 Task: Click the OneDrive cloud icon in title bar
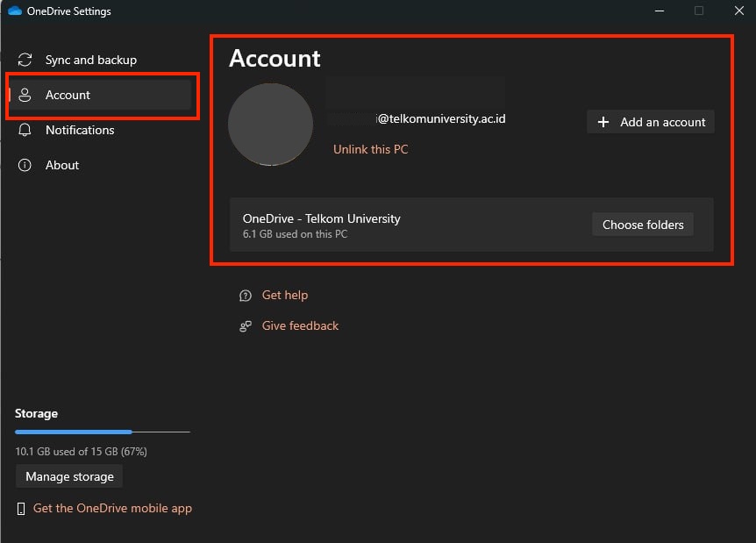[x=15, y=11]
